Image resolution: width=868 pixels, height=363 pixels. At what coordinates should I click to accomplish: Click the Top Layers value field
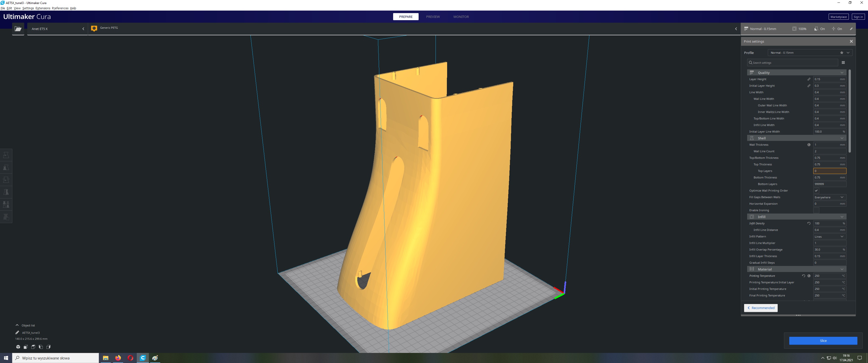pyautogui.click(x=830, y=171)
